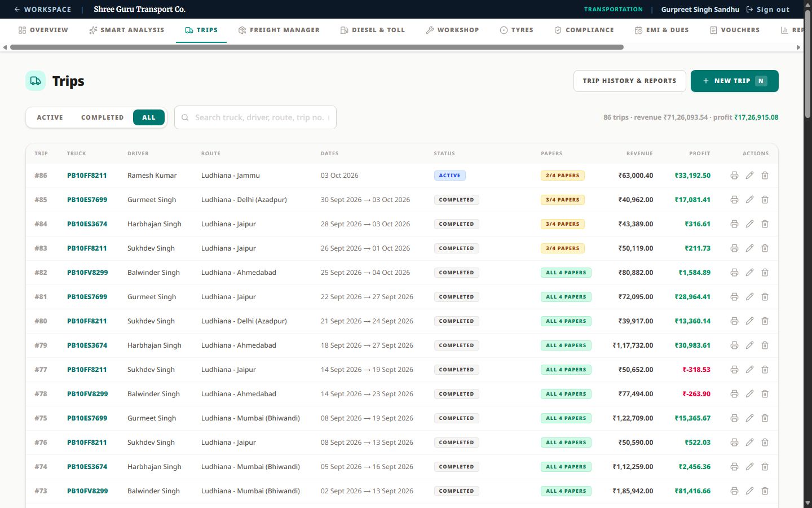Go to EMI & Dues tab
Viewport: 812px width, 508px height.
coord(662,30)
